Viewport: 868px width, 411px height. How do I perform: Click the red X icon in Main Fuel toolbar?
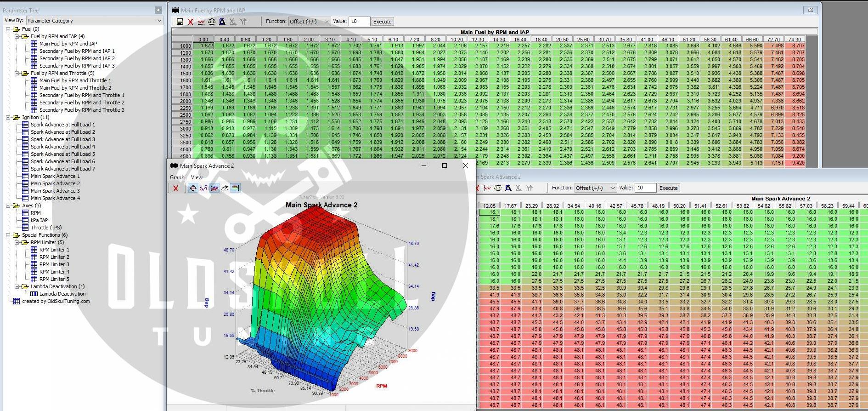191,22
